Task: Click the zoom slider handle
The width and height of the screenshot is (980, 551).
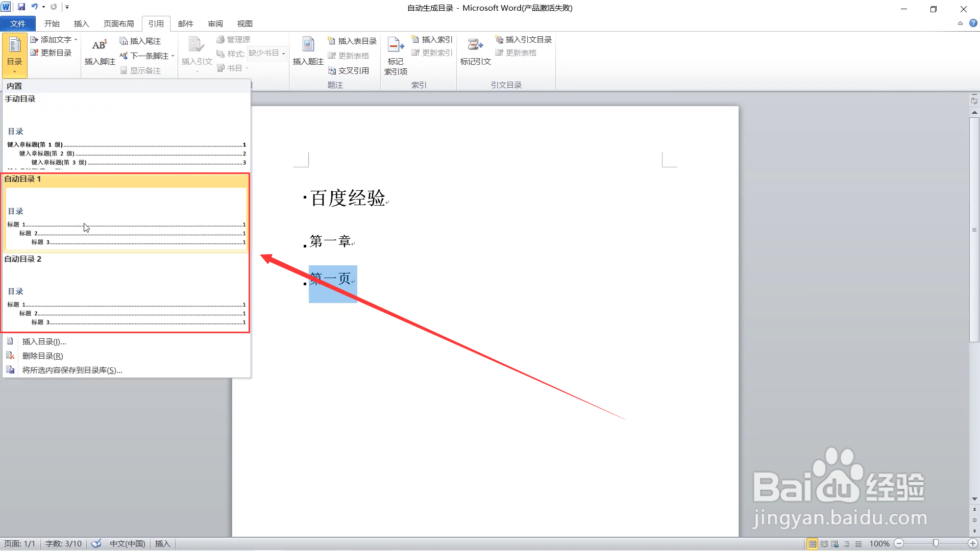Action: [x=936, y=544]
